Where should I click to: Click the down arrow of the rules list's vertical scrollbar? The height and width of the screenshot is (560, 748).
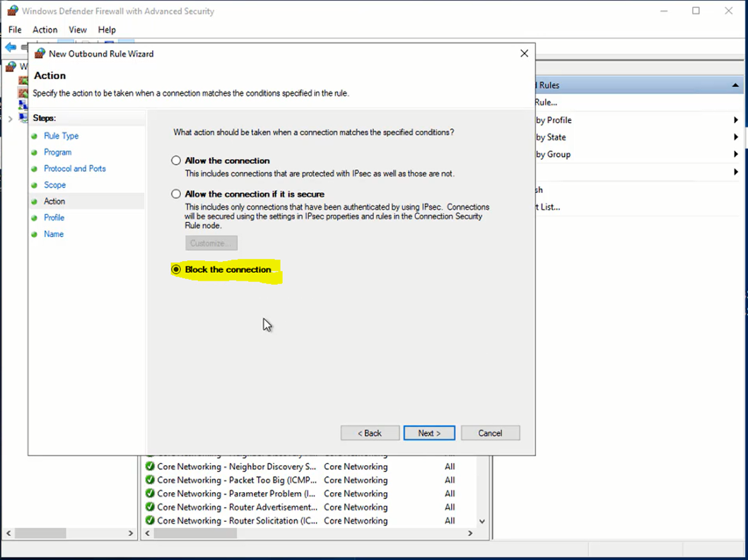pyautogui.click(x=482, y=521)
